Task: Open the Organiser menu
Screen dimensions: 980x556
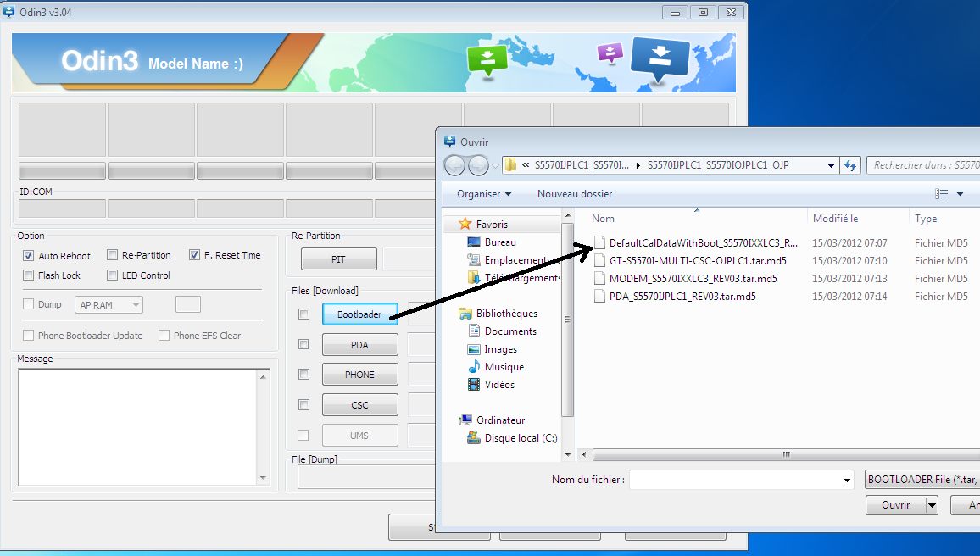Action: coord(484,193)
